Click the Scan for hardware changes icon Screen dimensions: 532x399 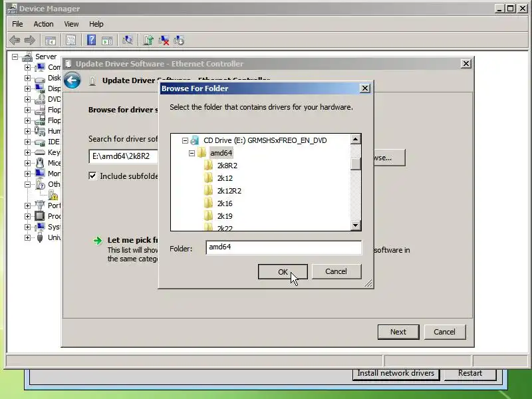tap(128, 41)
